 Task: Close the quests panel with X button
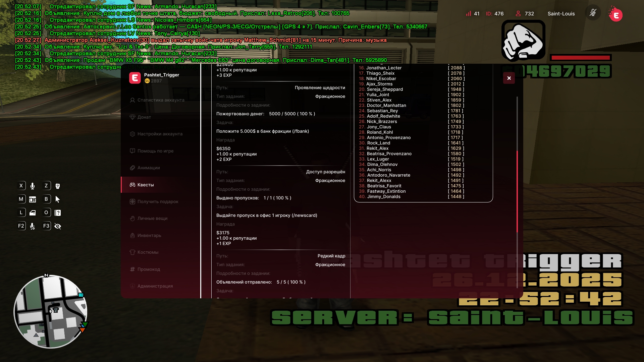(509, 78)
